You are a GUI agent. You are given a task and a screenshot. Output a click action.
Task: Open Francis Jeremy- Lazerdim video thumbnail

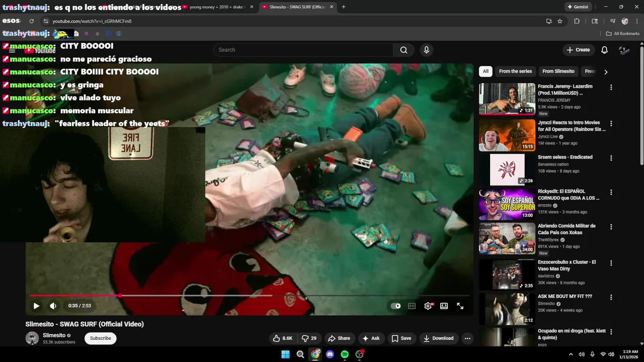point(507,99)
